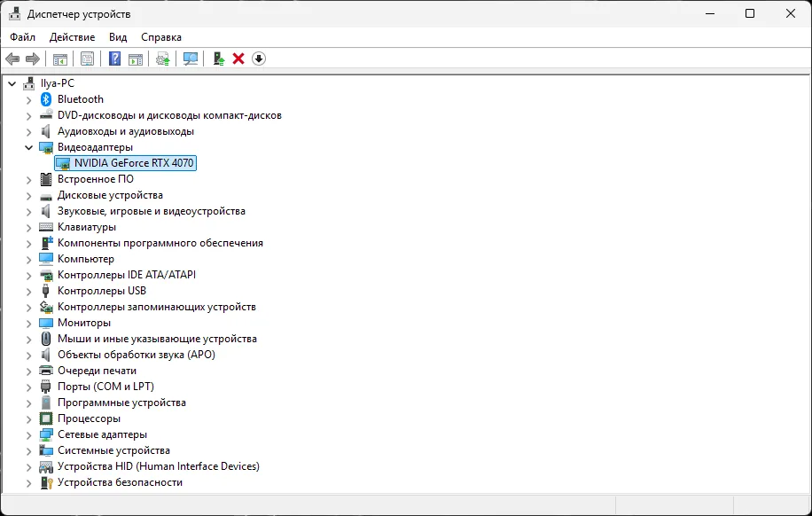The image size is (812, 516).
Task: Expand the Bluetooth category chevron
Action: tap(28, 99)
